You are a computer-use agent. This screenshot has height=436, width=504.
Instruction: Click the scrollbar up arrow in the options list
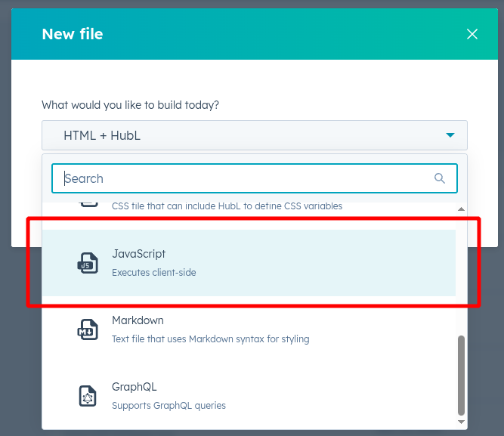coord(461,209)
